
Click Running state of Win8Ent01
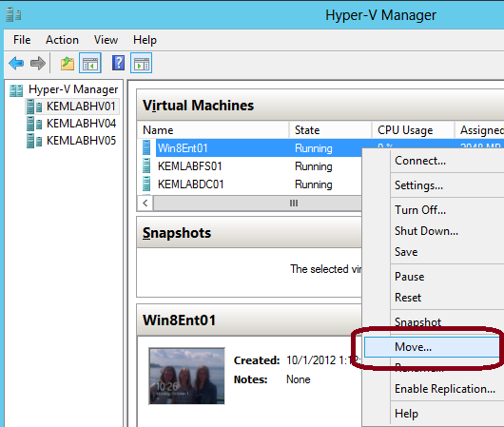(314, 148)
